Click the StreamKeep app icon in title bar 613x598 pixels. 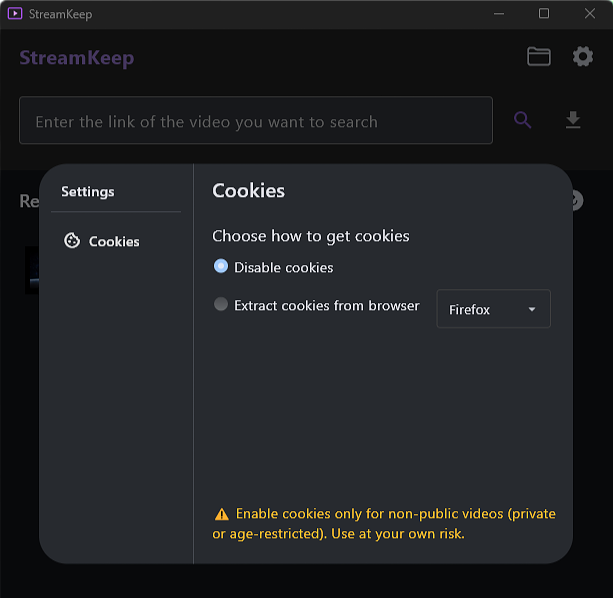[x=14, y=14]
